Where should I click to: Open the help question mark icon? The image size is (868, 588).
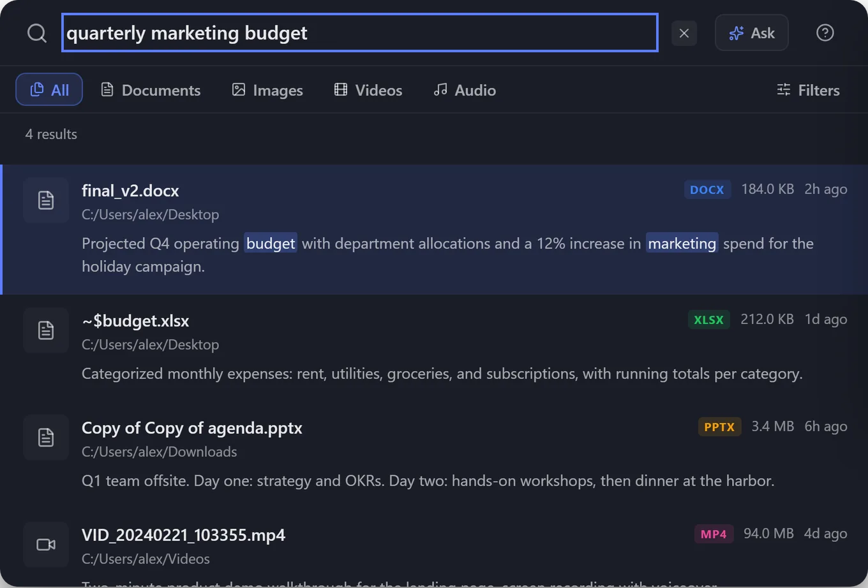[x=825, y=33]
